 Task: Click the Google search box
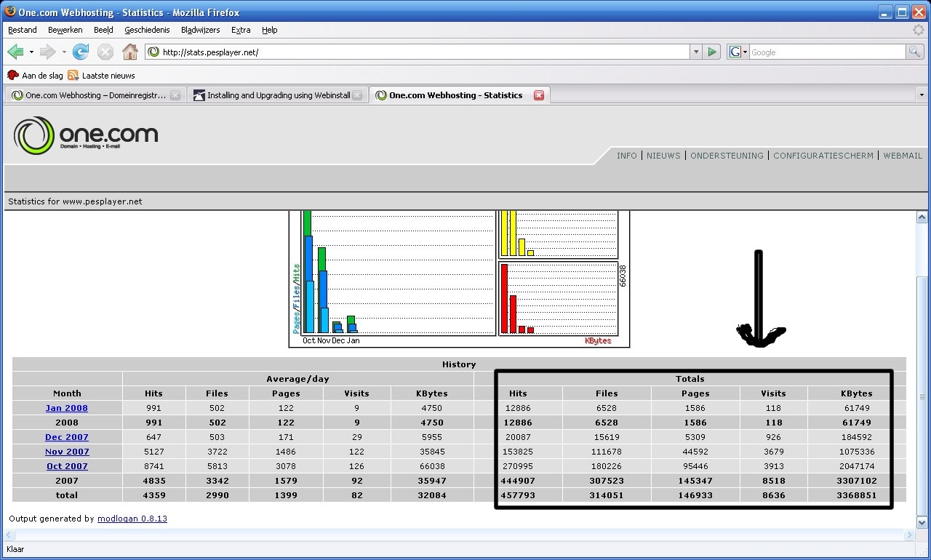828,52
